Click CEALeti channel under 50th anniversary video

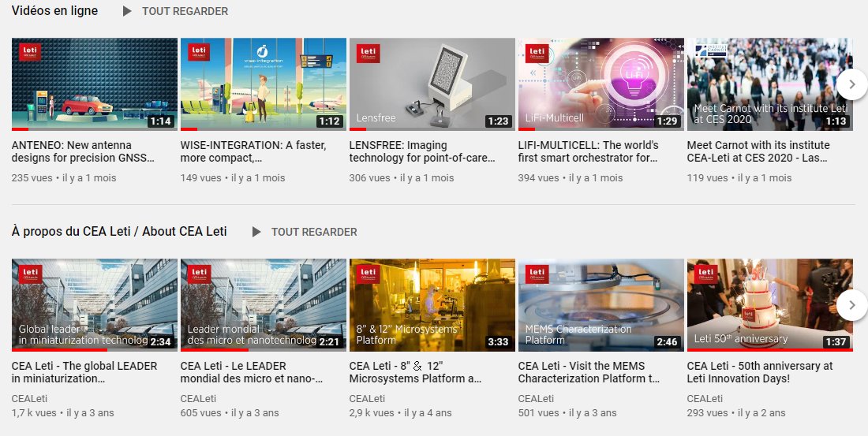pos(705,398)
